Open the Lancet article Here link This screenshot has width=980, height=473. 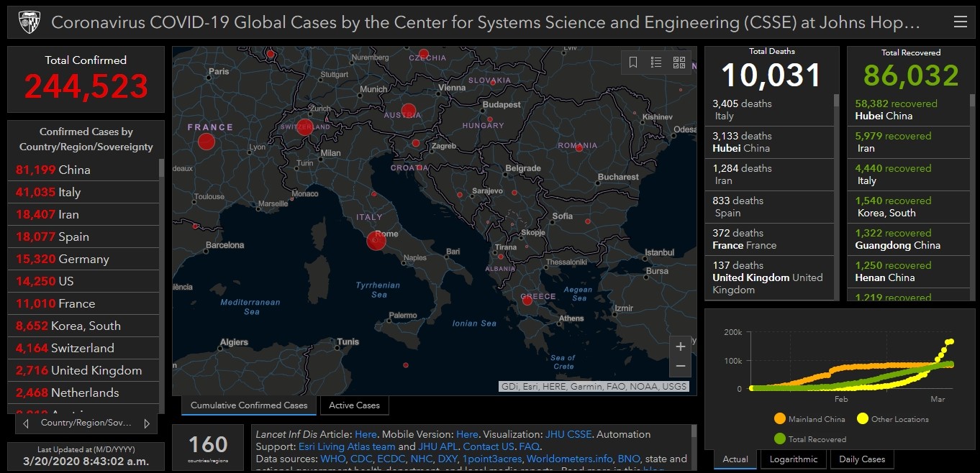pyautogui.click(x=366, y=434)
